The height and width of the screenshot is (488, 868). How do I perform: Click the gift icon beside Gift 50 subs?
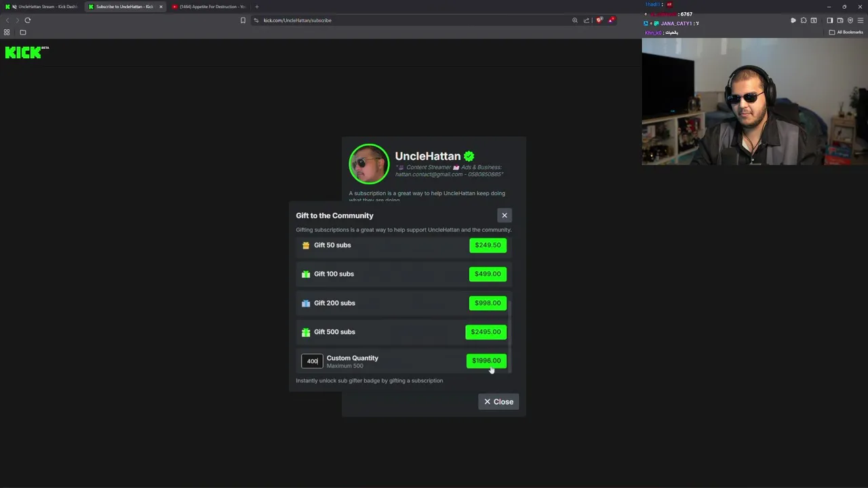pos(306,245)
